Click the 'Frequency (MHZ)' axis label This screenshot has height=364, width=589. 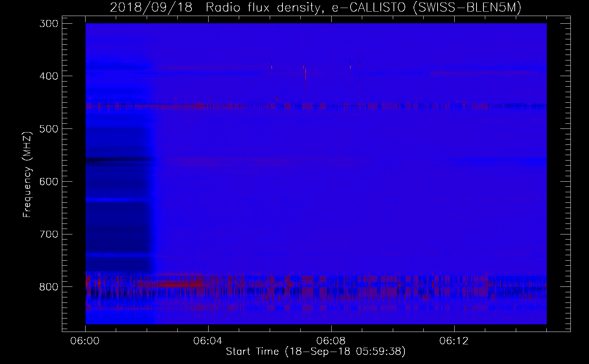[27, 174]
